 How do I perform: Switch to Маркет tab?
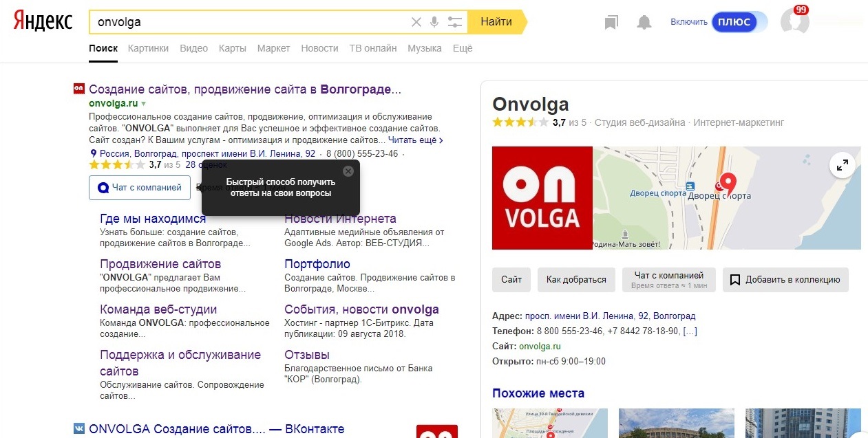point(273,48)
